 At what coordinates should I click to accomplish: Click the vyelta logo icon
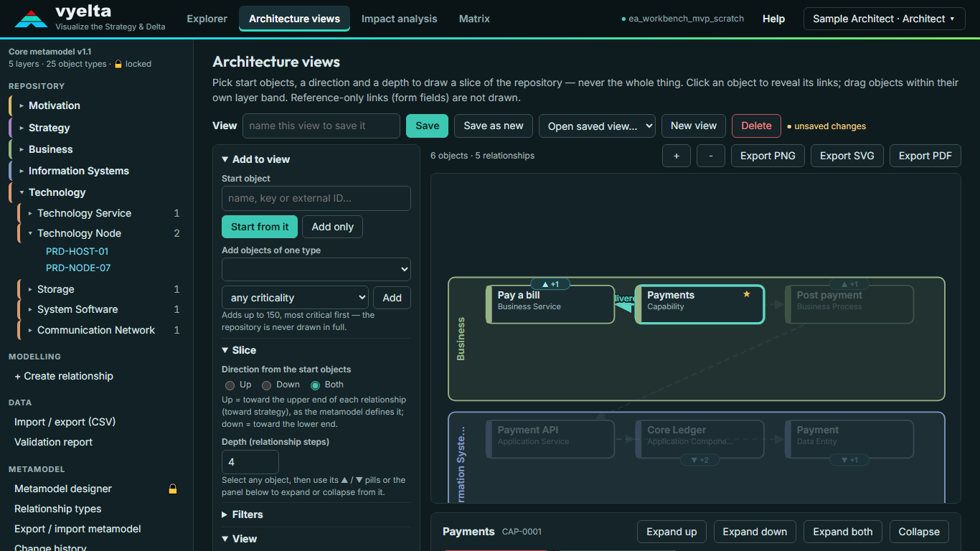point(31,19)
